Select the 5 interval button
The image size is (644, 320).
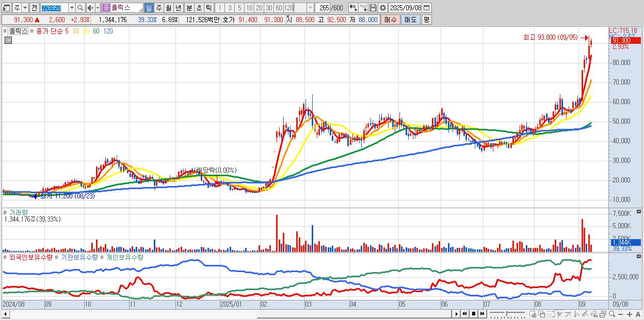coord(239,8)
